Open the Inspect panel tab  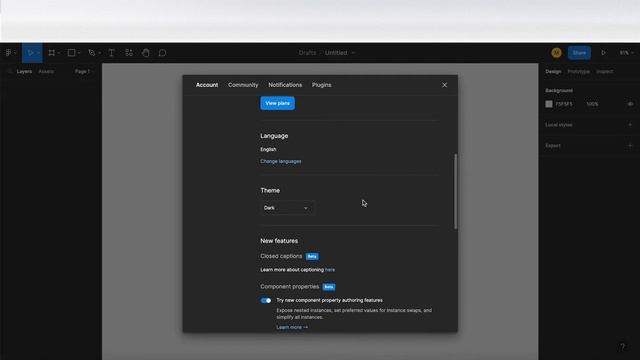604,71
